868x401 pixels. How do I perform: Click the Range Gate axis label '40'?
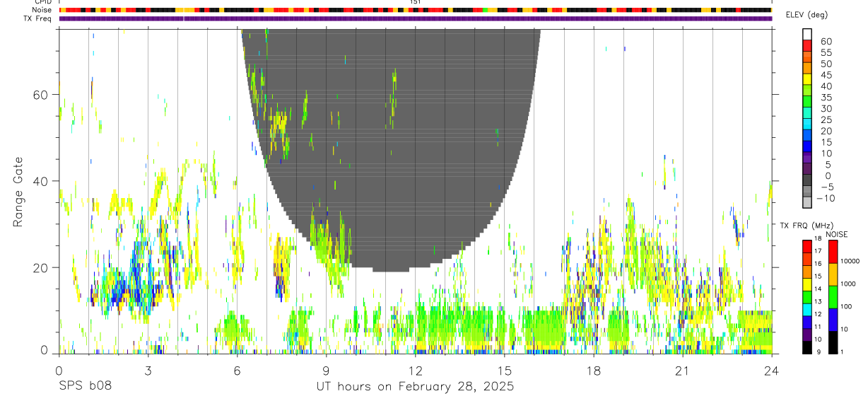(40, 181)
